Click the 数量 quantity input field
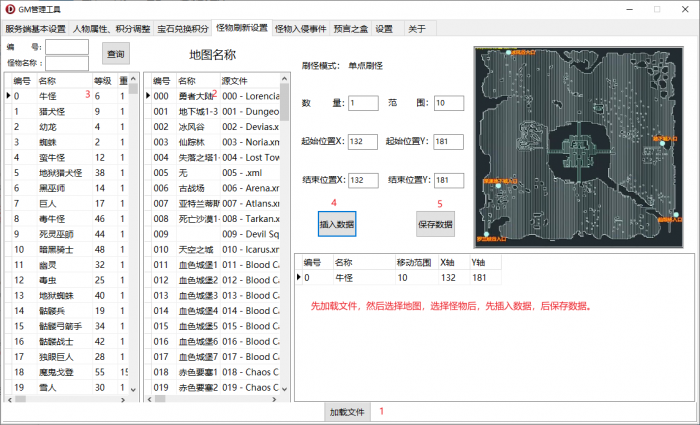The width and height of the screenshot is (700, 425). [363, 102]
